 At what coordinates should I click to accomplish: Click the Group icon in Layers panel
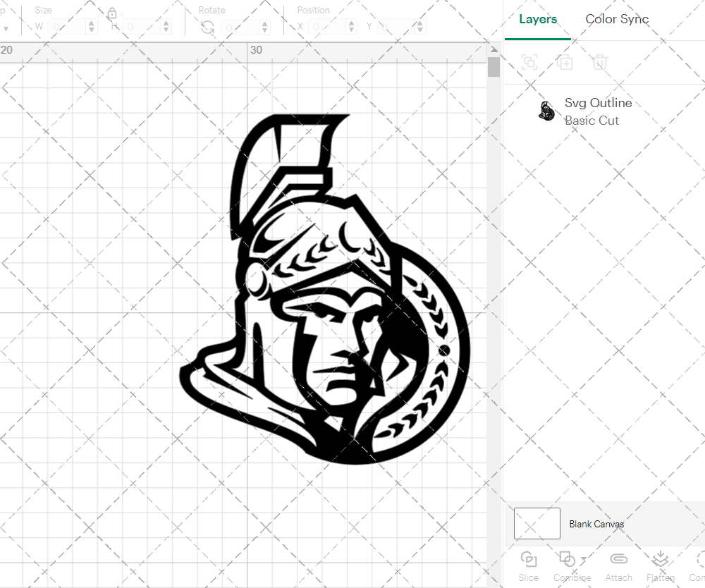click(529, 63)
